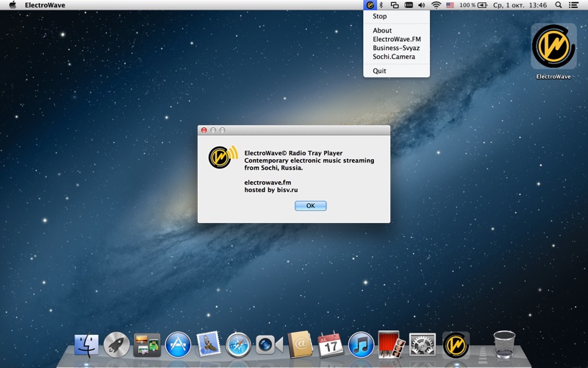The image size is (588, 368).
Task: Click the date and time in menu bar
Action: coord(520,5)
